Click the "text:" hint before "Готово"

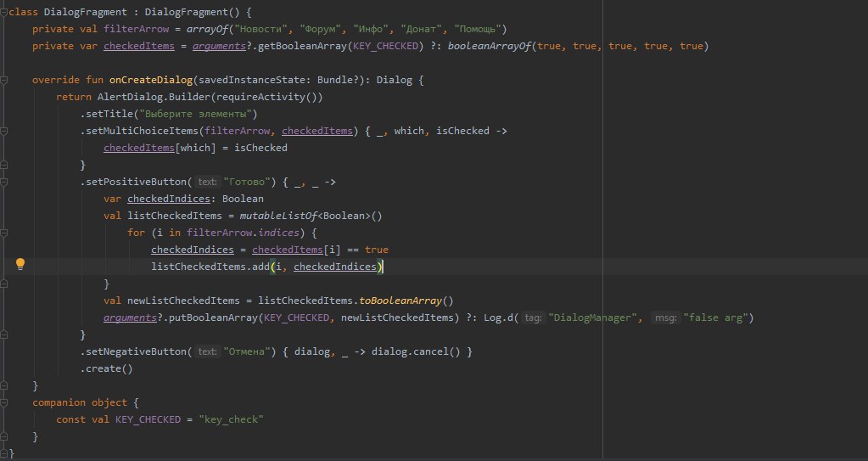[208, 182]
